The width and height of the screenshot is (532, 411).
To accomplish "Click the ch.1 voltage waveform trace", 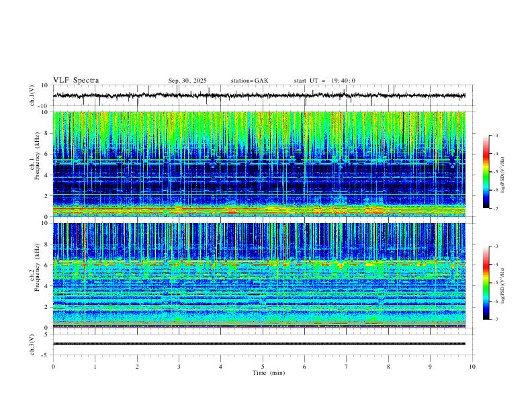I will pyautogui.click(x=259, y=95).
